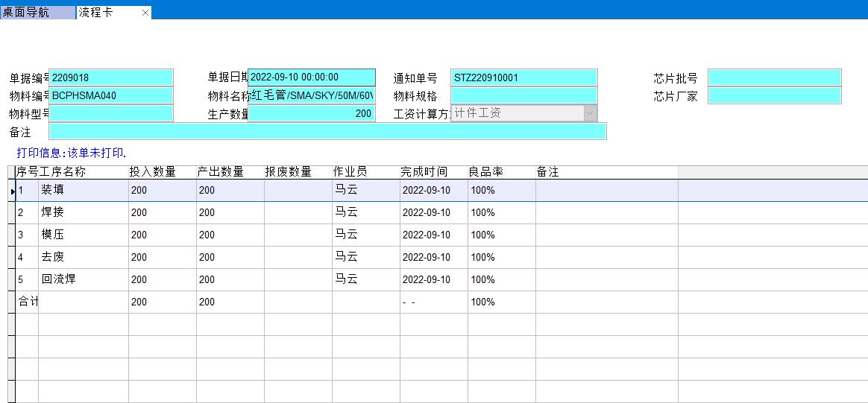Click the 物料编号 field BCPHSMA040
868x403 pixels.
click(x=110, y=95)
